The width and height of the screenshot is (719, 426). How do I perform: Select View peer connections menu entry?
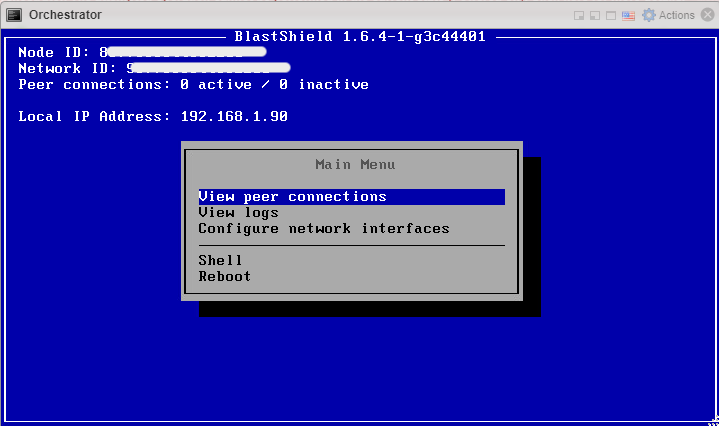(x=292, y=197)
